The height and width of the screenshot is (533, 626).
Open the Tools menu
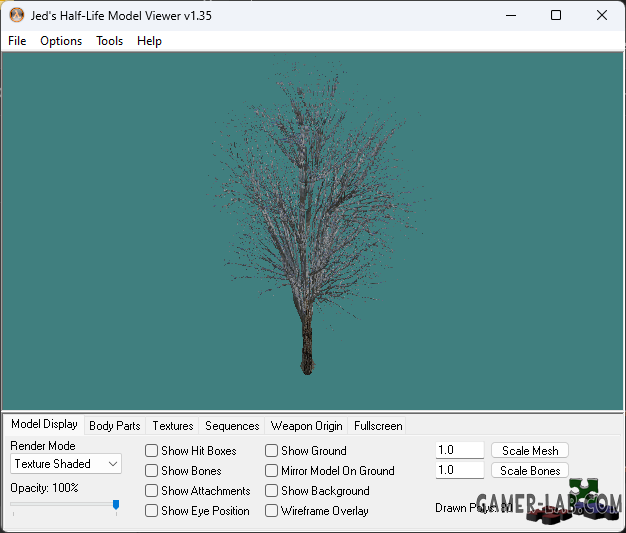click(109, 41)
